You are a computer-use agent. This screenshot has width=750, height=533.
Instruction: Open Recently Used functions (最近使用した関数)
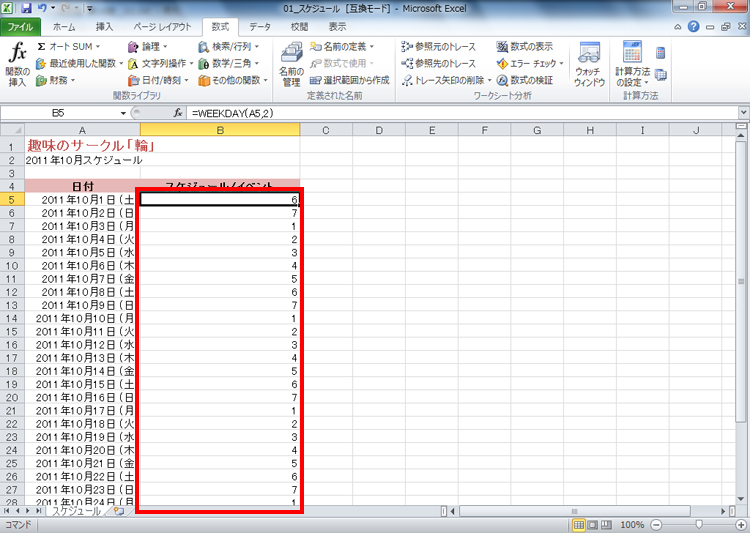pos(79,63)
